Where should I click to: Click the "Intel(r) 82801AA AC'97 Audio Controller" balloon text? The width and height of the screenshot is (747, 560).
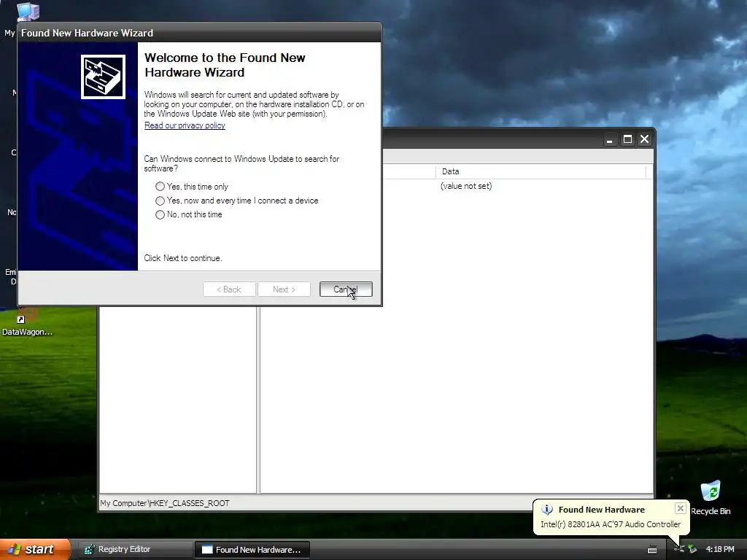click(x=611, y=524)
